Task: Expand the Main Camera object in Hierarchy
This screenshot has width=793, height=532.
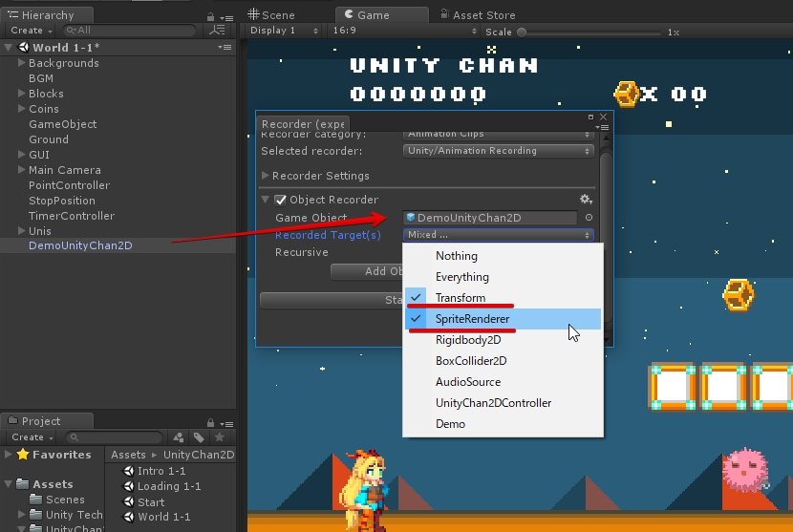Action: point(21,169)
